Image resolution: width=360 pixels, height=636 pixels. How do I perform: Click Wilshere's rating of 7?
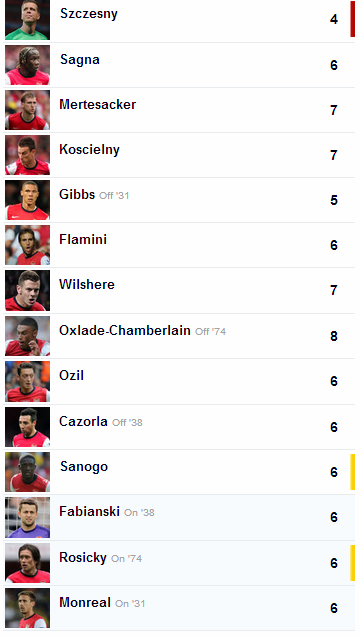pos(334,290)
